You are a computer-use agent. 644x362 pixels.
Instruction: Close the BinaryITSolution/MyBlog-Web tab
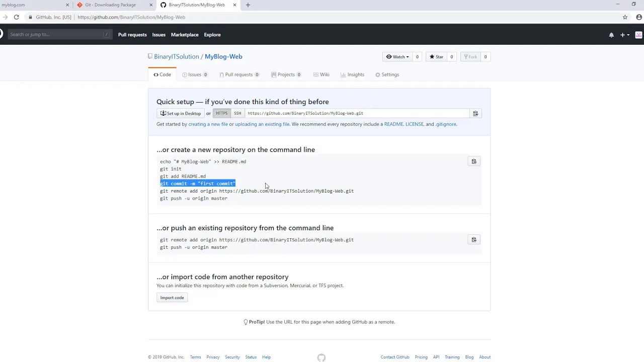233,5
